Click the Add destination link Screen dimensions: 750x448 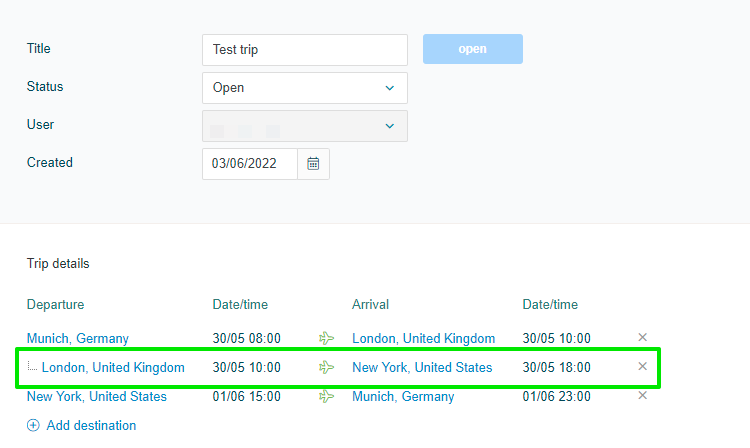[x=91, y=426]
